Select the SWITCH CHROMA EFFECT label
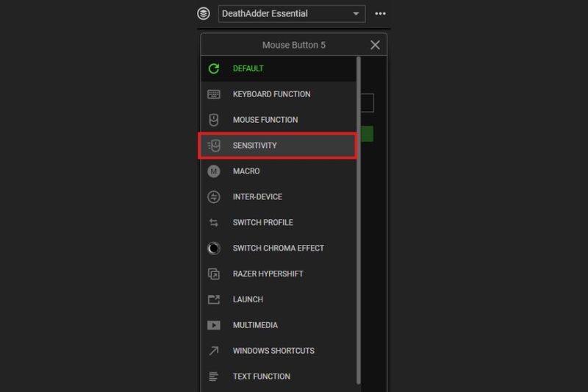The image size is (588, 392). click(279, 249)
